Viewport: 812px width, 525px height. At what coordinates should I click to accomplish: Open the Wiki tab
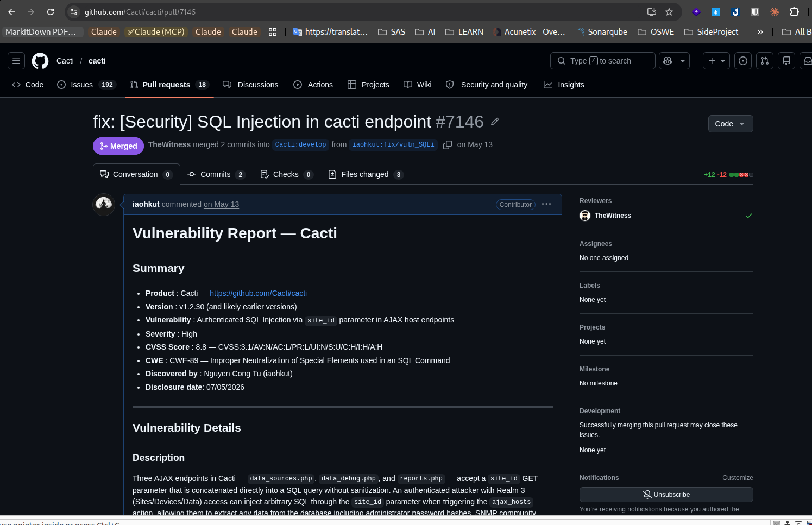[418, 85]
